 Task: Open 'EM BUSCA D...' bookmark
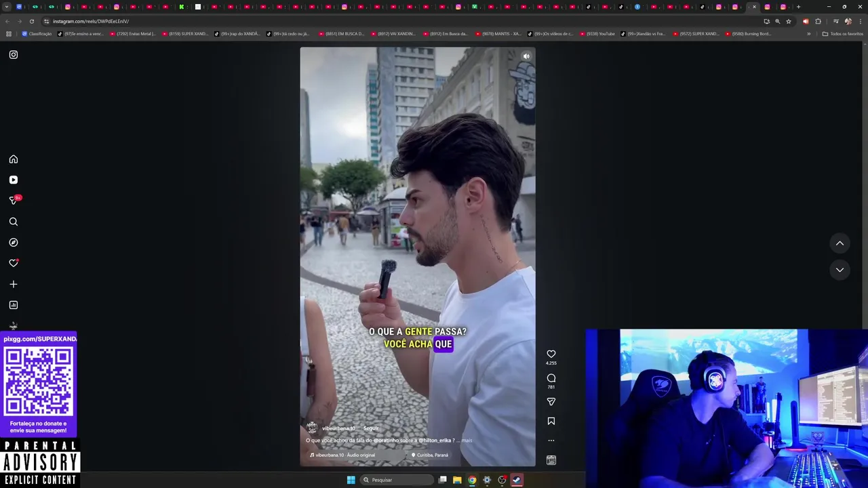coord(341,34)
